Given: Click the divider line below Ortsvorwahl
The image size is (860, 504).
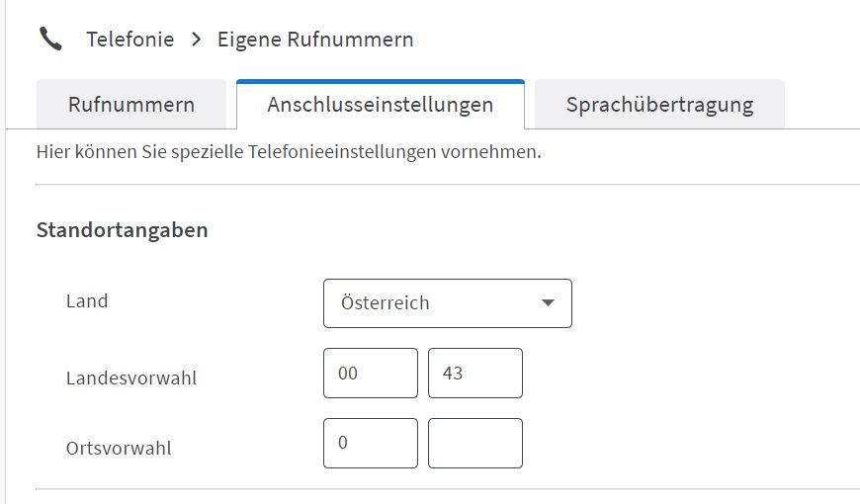Looking at the screenshot, I should click(447, 489).
